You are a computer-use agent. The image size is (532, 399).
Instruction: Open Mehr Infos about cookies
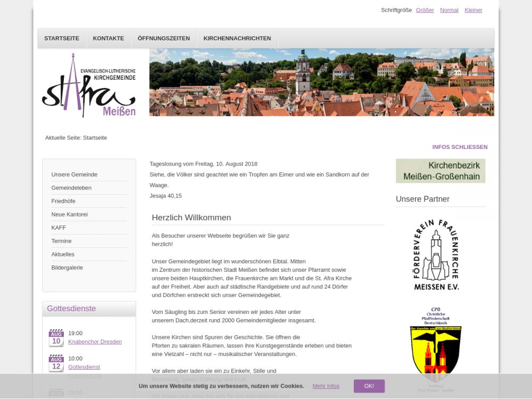[x=326, y=386]
